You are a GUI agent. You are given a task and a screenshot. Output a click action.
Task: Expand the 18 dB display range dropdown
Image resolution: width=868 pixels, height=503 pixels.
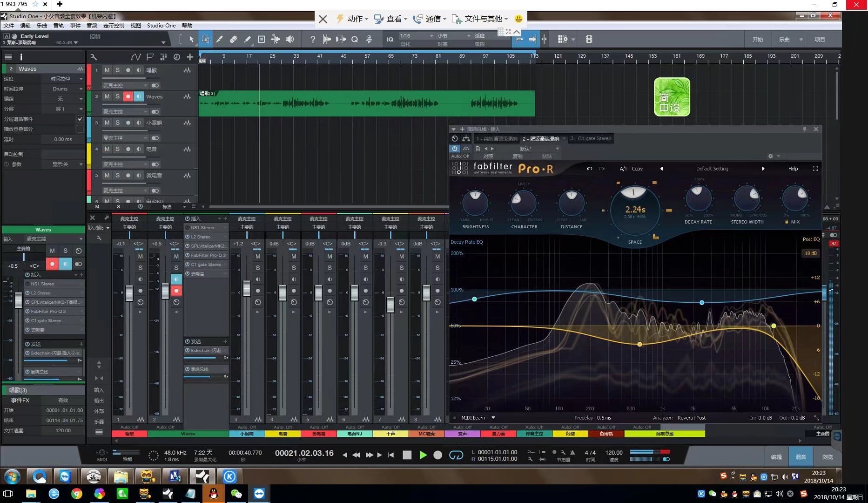point(811,253)
